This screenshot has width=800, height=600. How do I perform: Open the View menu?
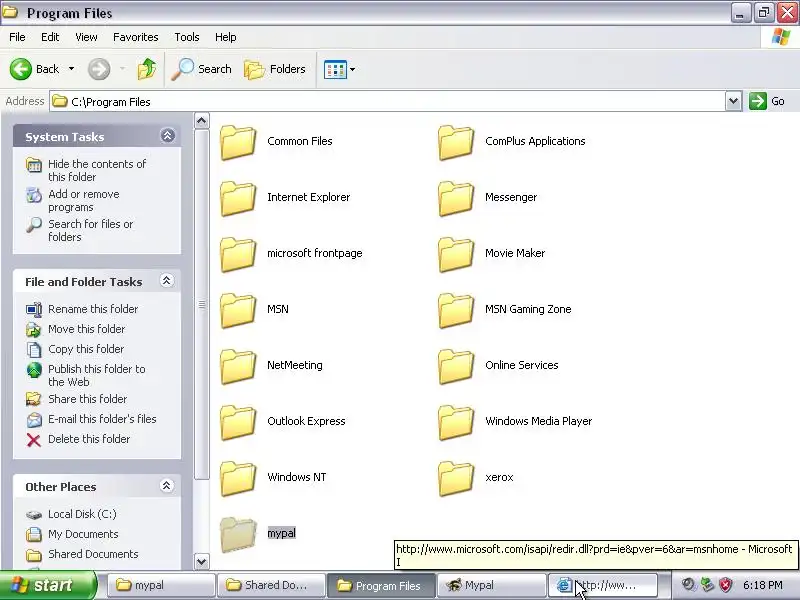86,37
